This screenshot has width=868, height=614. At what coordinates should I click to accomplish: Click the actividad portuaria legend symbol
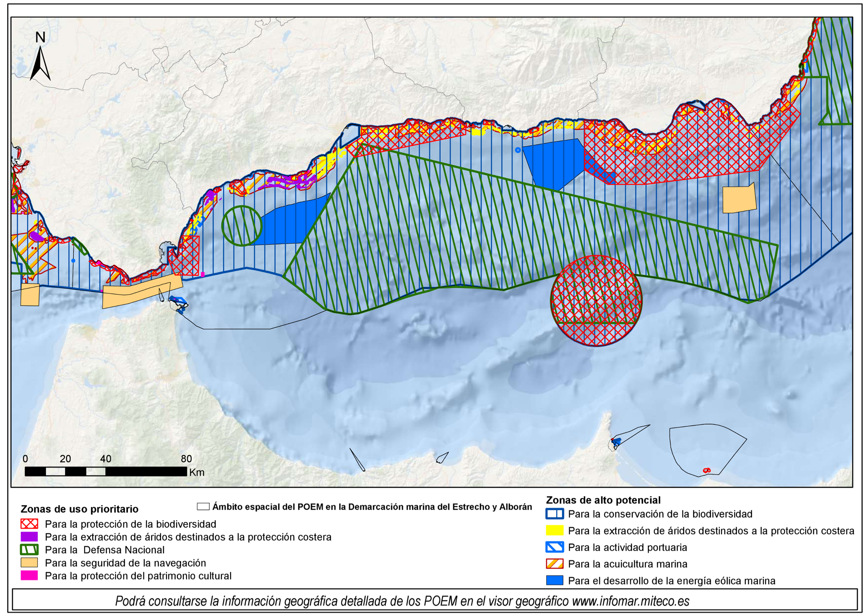click(x=554, y=547)
